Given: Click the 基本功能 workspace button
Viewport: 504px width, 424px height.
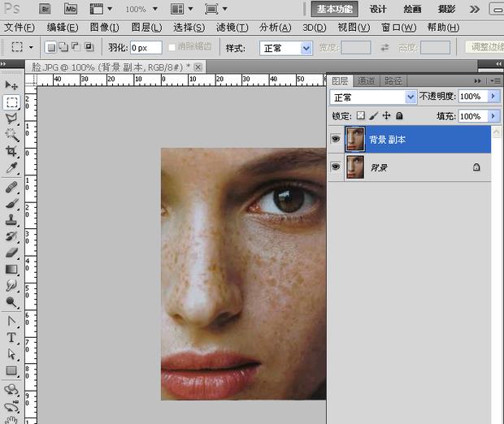Looking at the screenshot, I should [332, 9].
